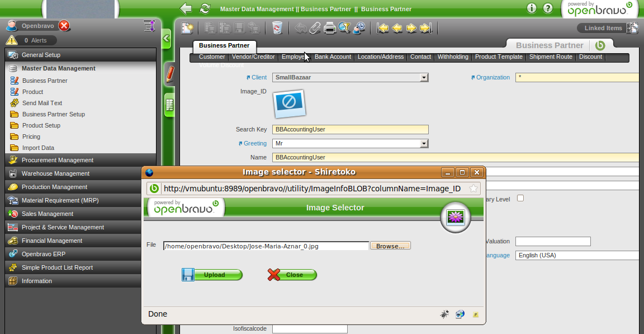
Task: Click the Print toolbar icon
Action: [329, 28]
